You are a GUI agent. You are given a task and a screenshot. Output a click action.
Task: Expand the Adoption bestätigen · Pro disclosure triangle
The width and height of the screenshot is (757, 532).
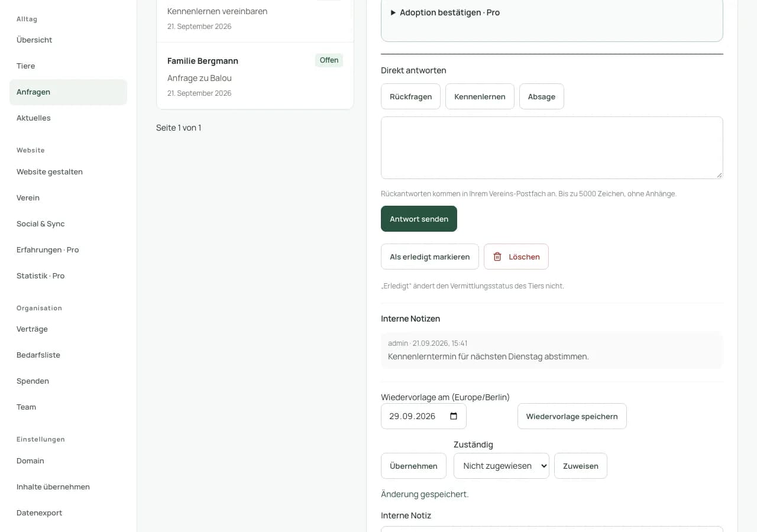pyautogui.click(x=393, y=12)
